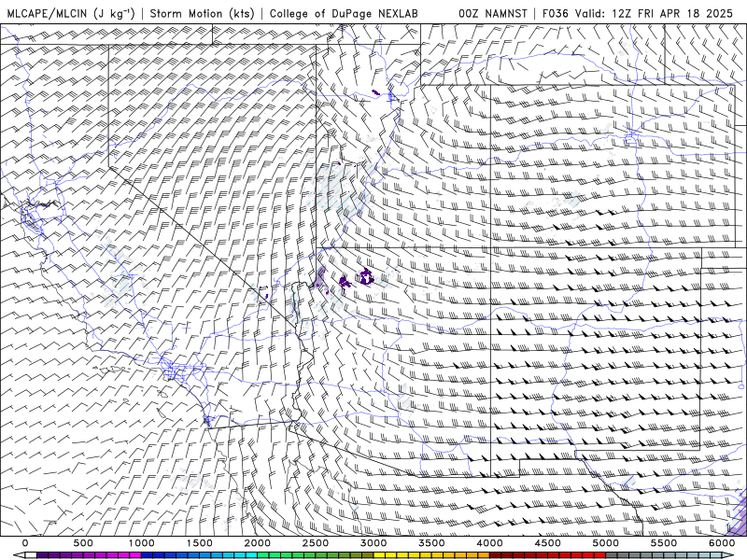The height and width of the screenshot is (560, 747).
Task: Click the '2500' color scale label
Action: point(316,543)
